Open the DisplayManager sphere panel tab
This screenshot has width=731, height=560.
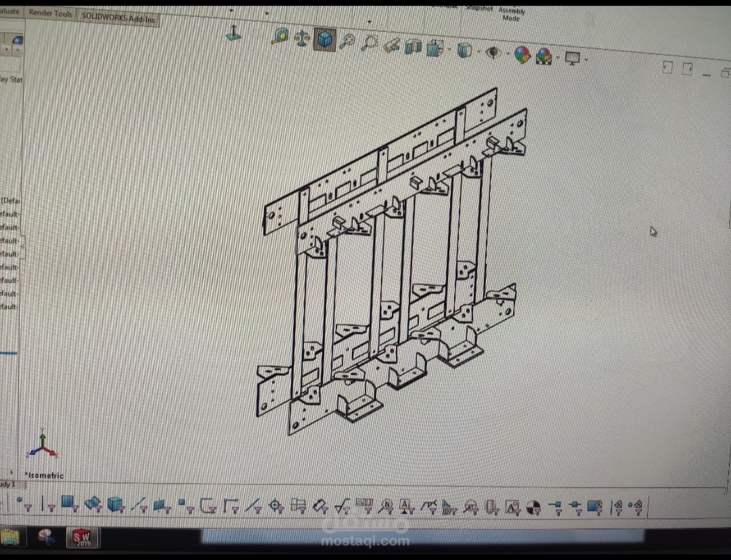(x=18, y=40)
